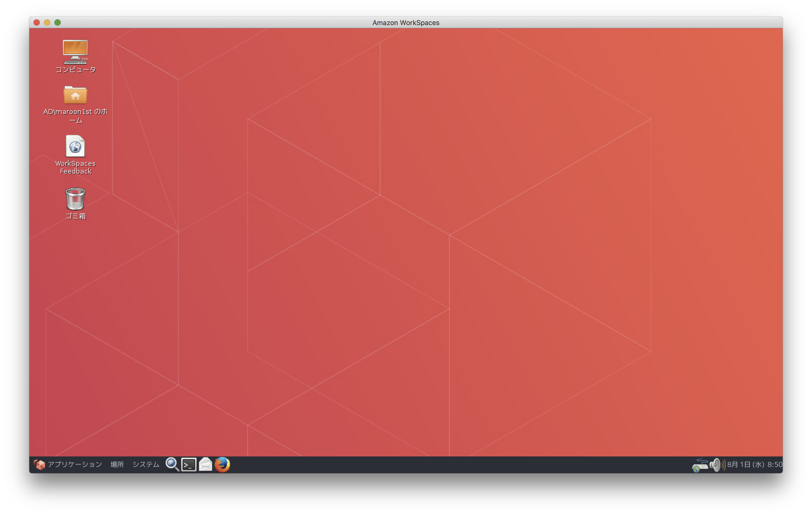812x515 pixels.
Task: Minimize the Amazon WorkSpaces window
Action: click(47, 22)
